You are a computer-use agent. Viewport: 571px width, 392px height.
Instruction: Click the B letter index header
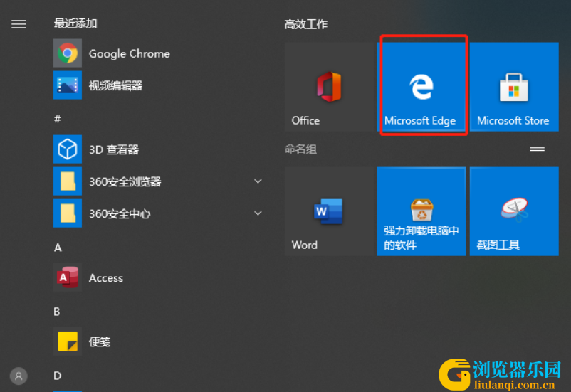pos(57,312)
